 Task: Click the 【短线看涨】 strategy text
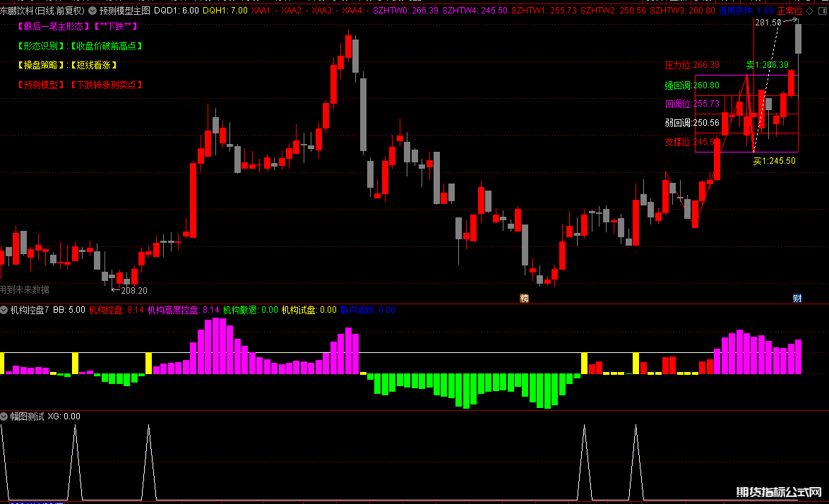[x=94, y=66]
